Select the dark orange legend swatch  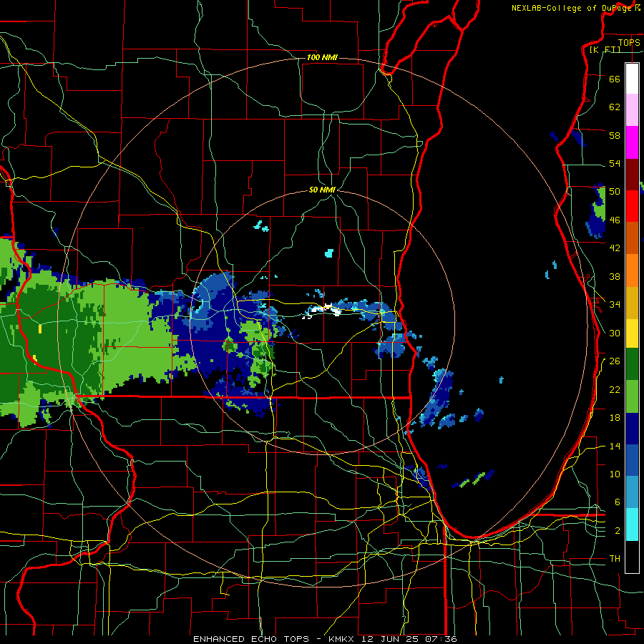[632, 238]
